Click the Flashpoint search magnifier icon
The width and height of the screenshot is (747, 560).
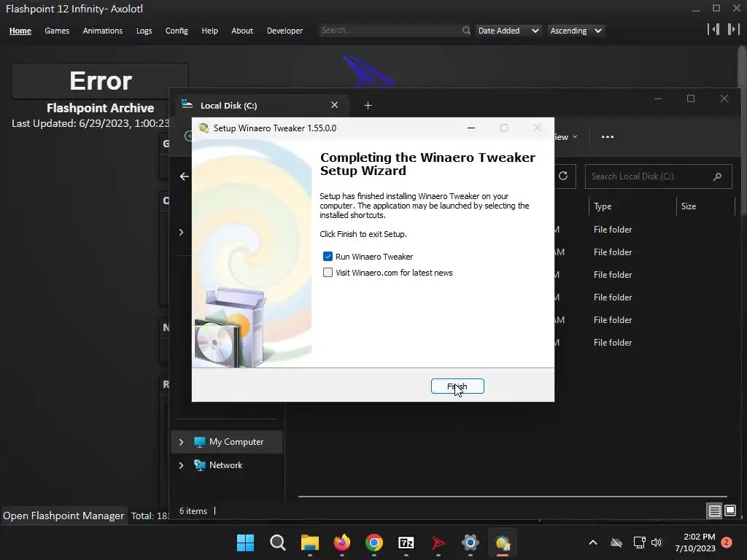coord(466,31)
